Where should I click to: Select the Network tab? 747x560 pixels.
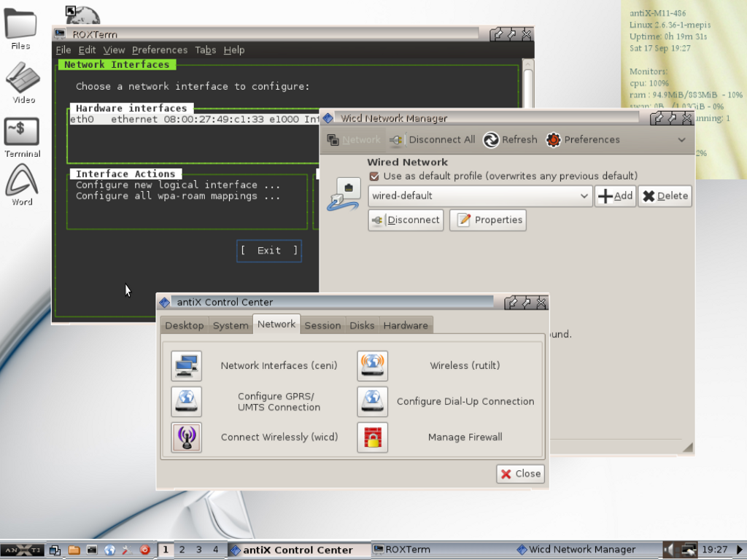pyautogui.click(x=276, y=324)
